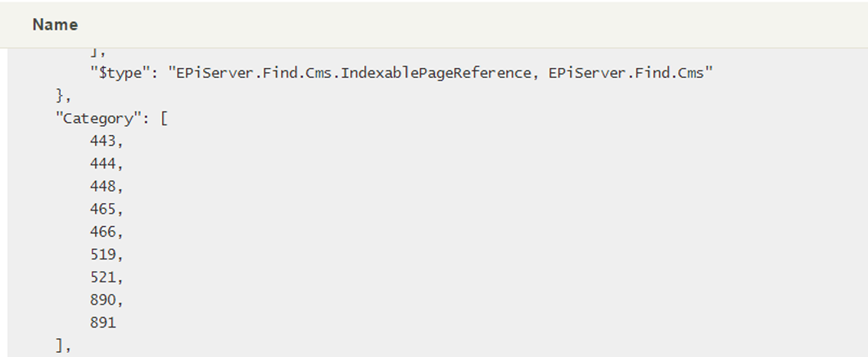This screenshot has height=357, width=868.
Task: Pick the category value 890
Action: tap(104, 300)
